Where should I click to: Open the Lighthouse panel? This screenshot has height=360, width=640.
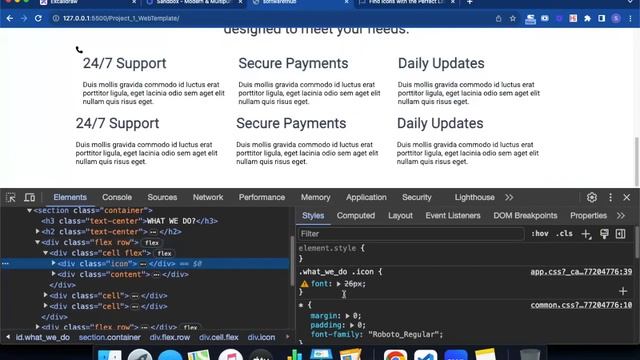(x=474, y=198)
